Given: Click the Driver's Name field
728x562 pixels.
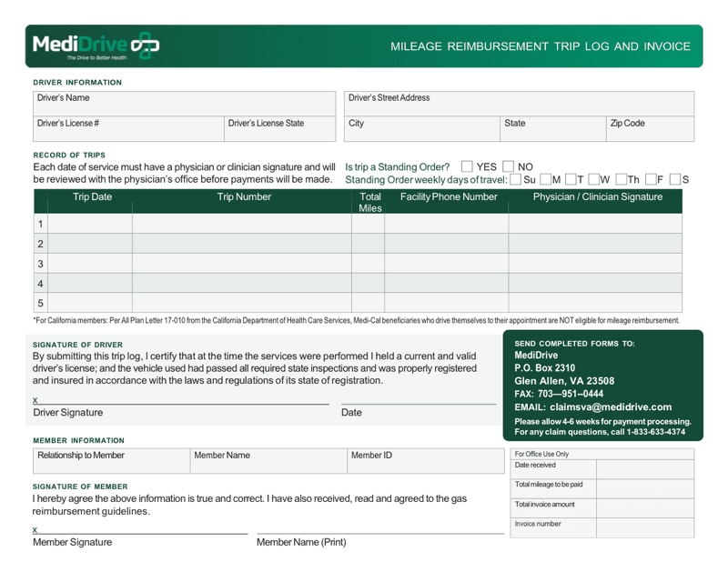Looking at the screenshot, I should [182, 103].
